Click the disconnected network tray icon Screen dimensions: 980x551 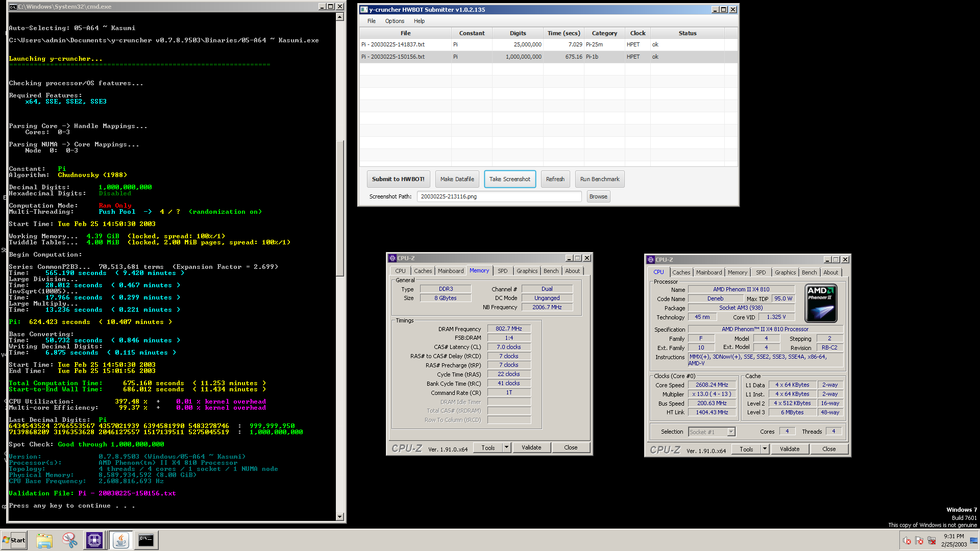click(932, 540)
